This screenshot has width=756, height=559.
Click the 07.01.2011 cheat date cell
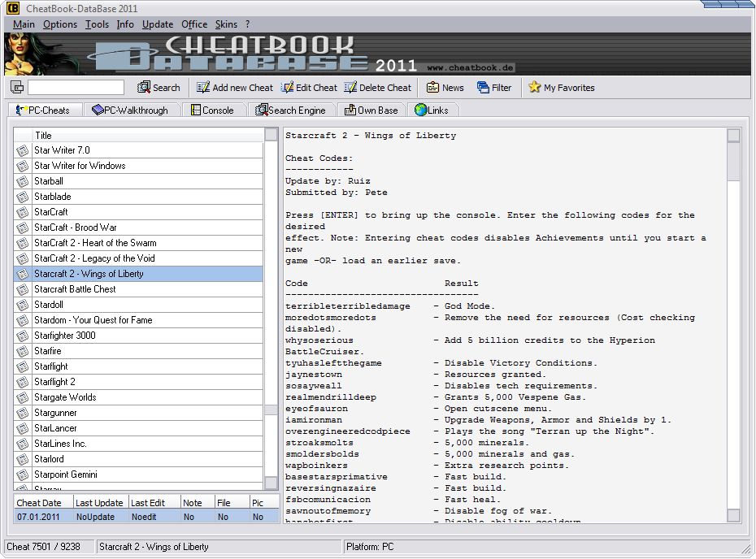pos(43,517)
